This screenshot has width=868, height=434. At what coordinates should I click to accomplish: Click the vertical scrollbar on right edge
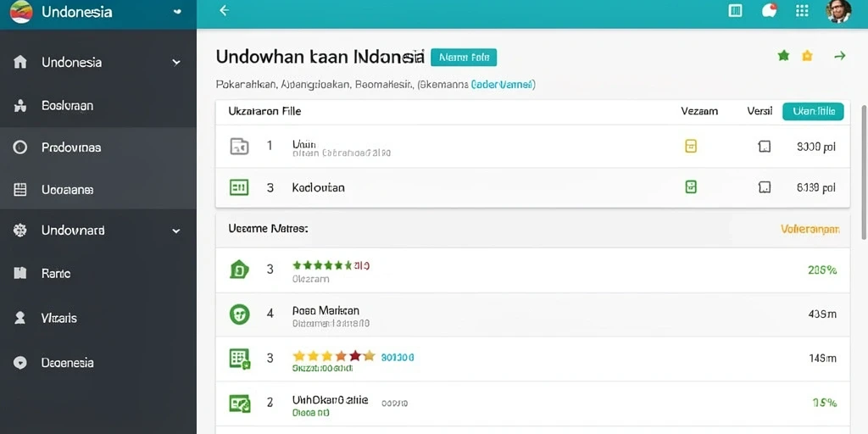[864, 171]
